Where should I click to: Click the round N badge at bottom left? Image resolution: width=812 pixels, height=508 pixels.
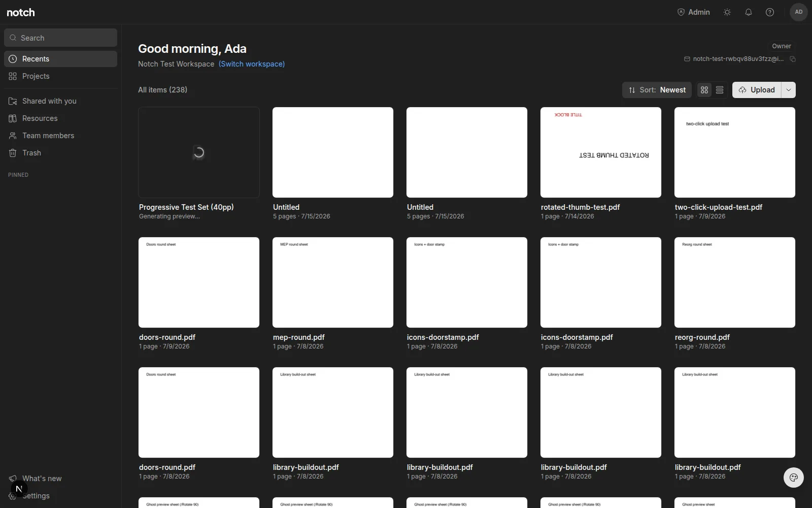pyautogui.click(x=19, y=489)
